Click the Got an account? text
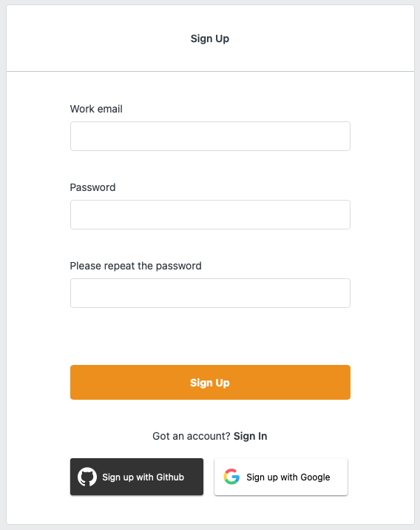The width and height of the screenshot is (420, 530). pos(192,436)
